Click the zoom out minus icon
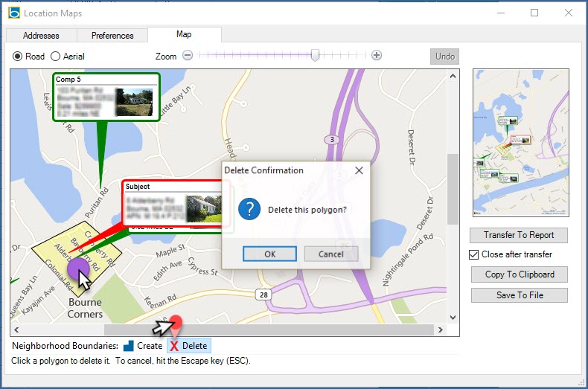This screenshot has height=389, width=588. [188, 56]
